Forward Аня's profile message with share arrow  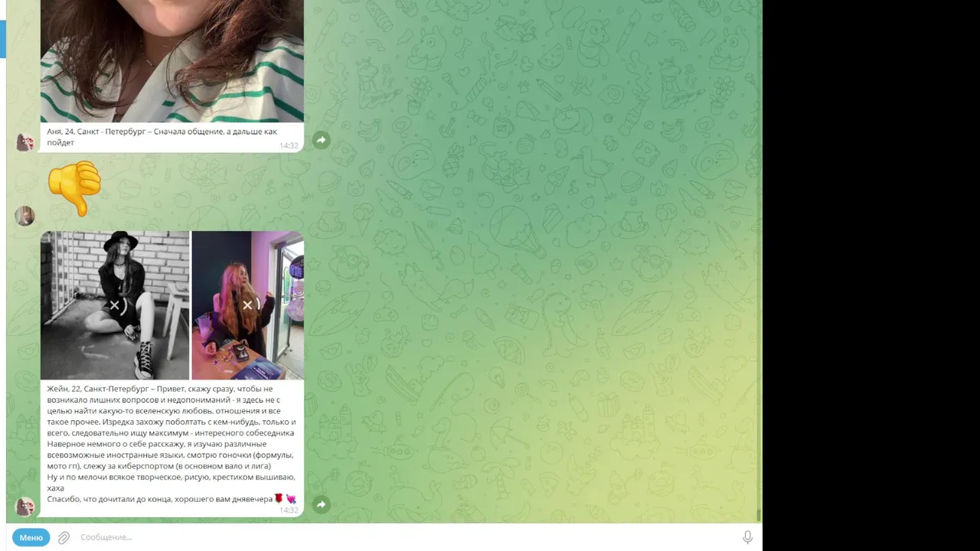click(321, 140)
